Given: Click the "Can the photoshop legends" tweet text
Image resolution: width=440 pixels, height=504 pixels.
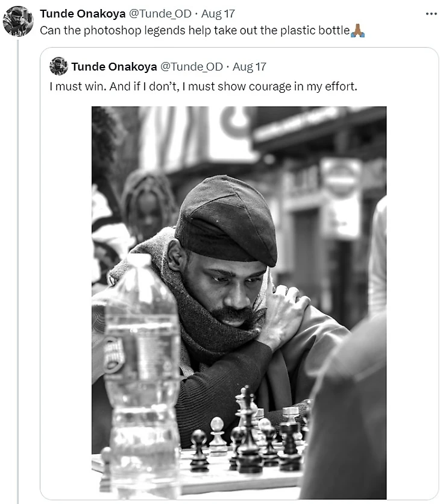Looking at the screenshot, I should tap(194, 30).
